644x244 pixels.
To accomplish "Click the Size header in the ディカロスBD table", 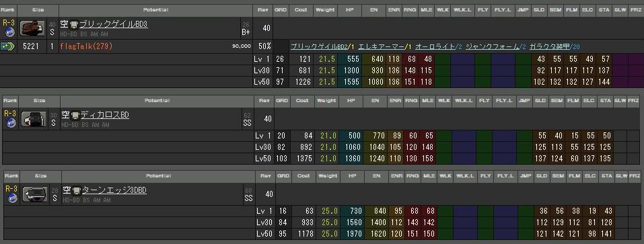I will [40, 100].
